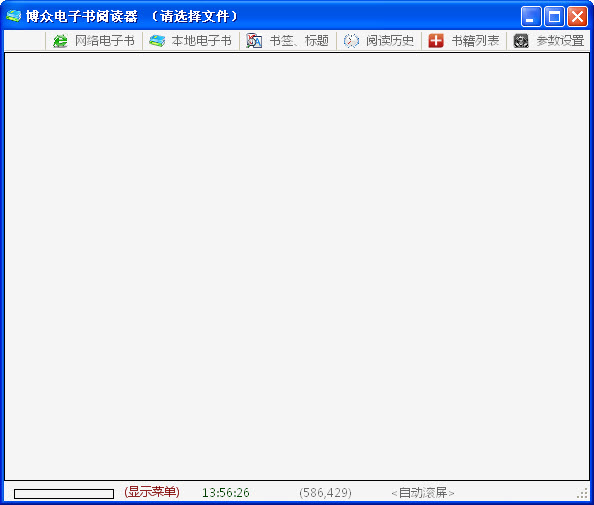Click the empty reading content area
The height and width of the screenshot is (505, 594).
tap(297, 267)
